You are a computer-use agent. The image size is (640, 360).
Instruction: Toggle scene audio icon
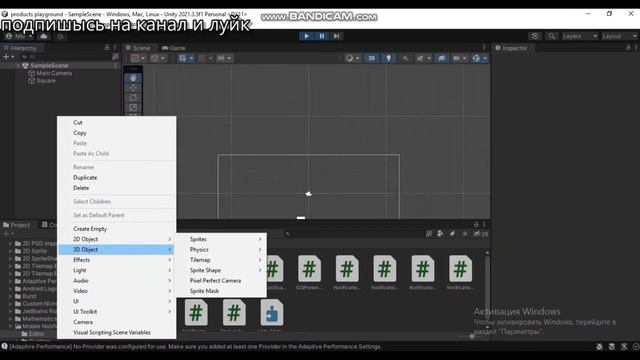pos(405,58)
